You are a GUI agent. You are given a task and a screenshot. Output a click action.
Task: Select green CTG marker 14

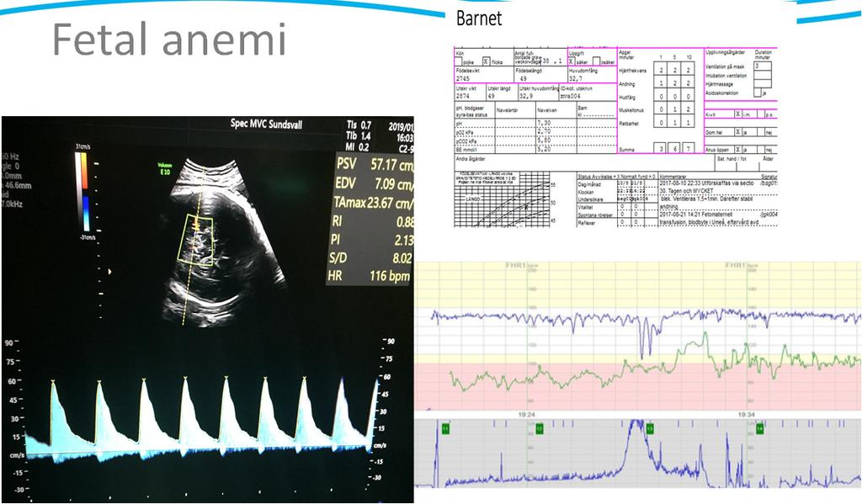click(x=760, y=428)
